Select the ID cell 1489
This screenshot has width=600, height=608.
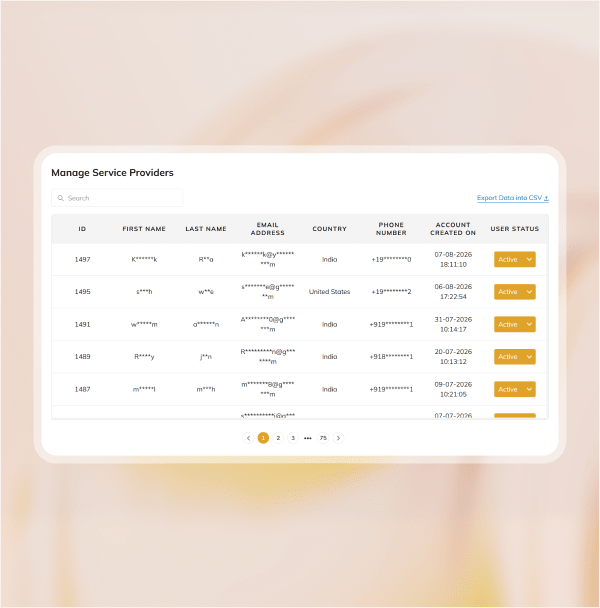pyautogui.click(x=82, y=357)
